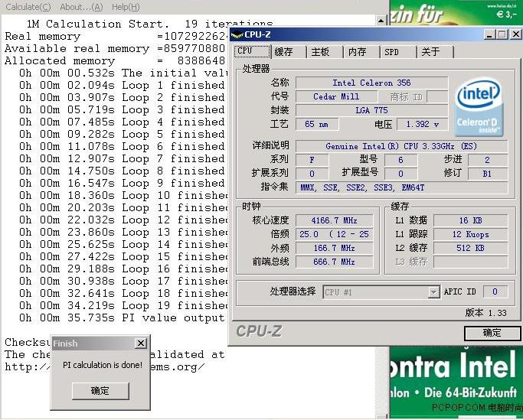Click the 12 Kuops L1 trace value
Screen dimensions: 523x420
tap(470, 234)
